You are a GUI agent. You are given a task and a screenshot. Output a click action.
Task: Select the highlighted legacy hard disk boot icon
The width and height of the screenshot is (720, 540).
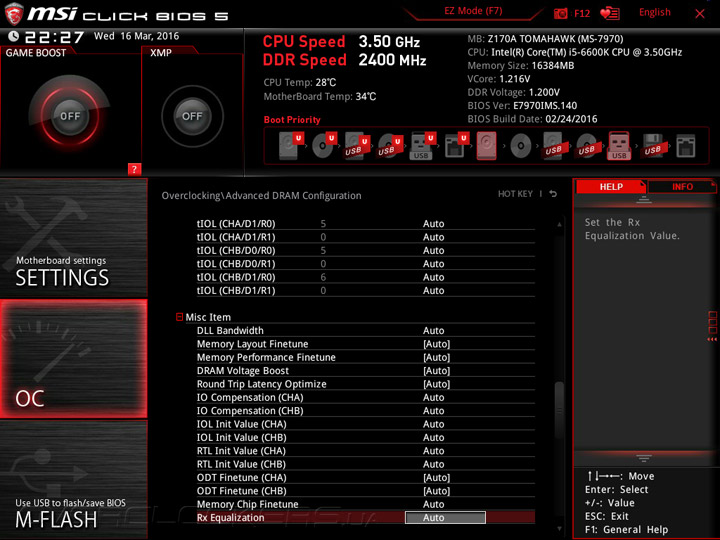click(x=487, y=146)
